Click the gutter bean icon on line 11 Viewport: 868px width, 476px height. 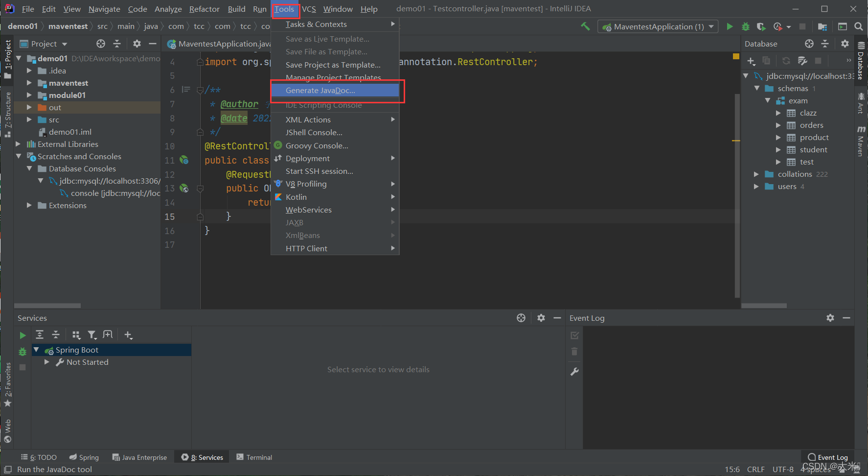click(184, 160)
